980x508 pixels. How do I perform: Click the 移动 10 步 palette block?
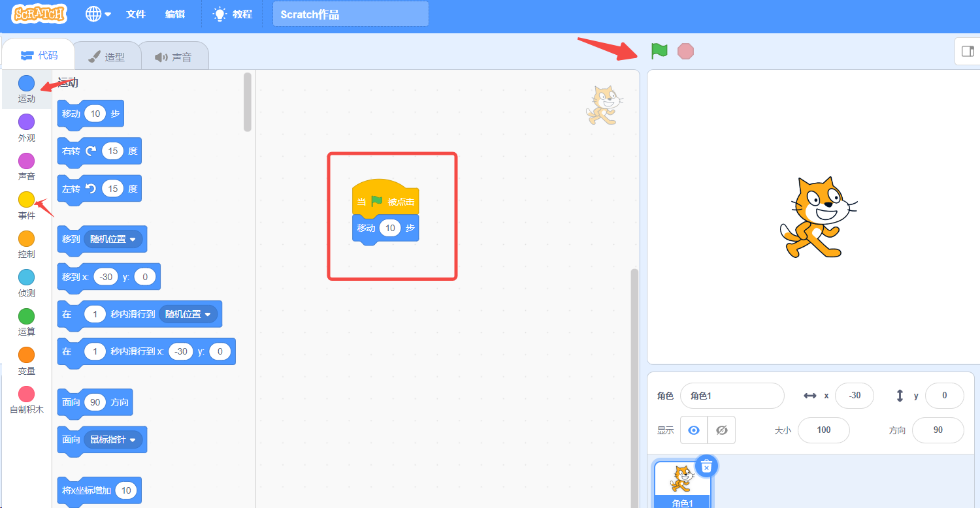click(90, 114)
